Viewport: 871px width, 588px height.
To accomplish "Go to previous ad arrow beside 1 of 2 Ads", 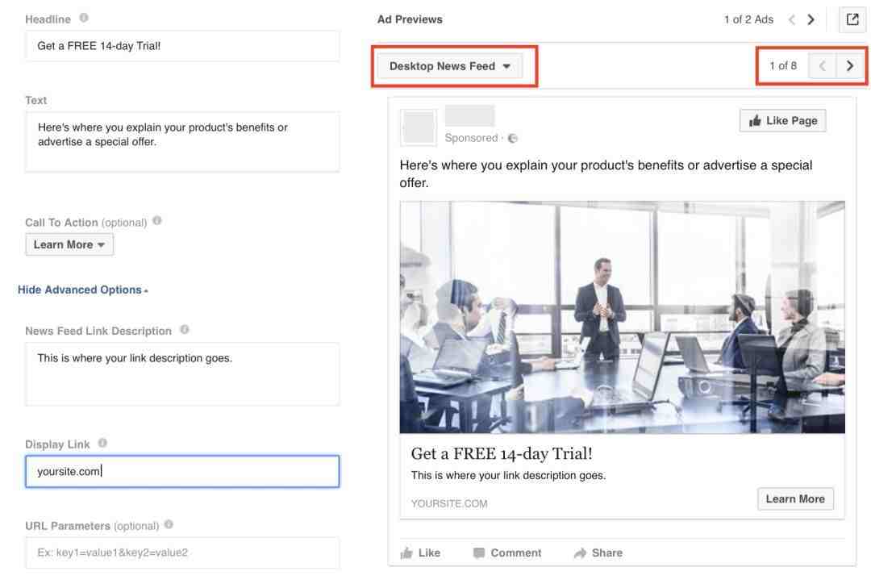I will pos(792,19).
